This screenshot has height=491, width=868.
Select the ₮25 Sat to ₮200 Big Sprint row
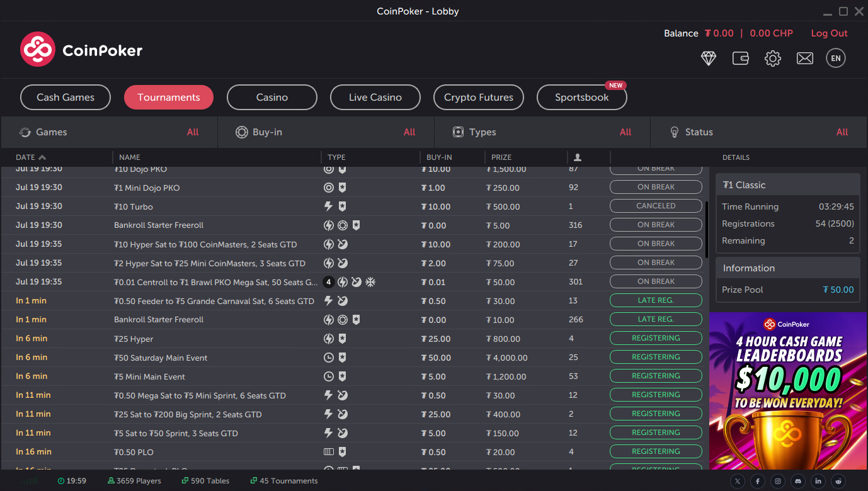coord(354,414)
